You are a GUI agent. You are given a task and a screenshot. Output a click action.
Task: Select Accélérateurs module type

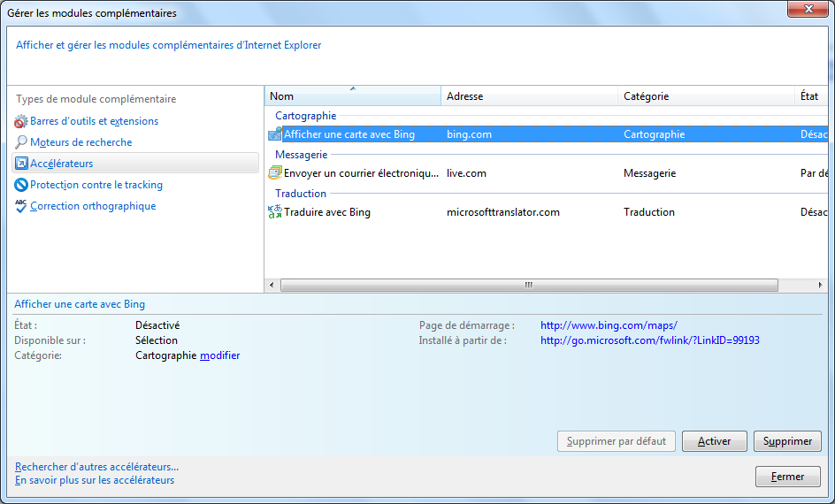135,164
